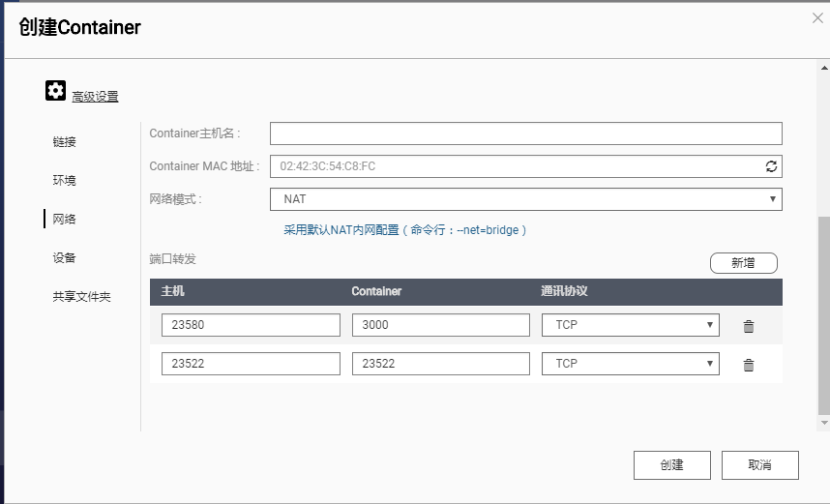This screenshot has height=504, width=830.
Task: Click the 高级设置 link
Action: [x=95, y=97]
